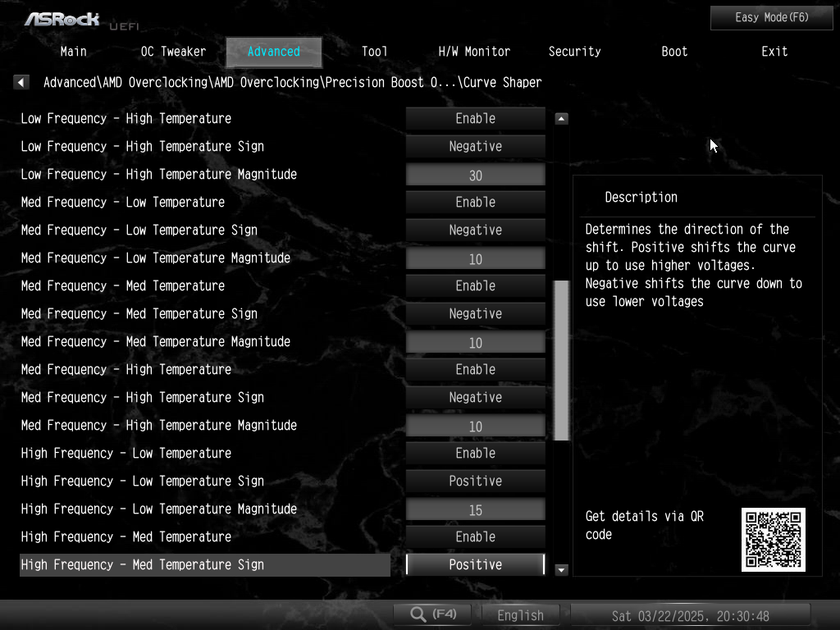Screen dimensions: 840x630
Task: Open the Tool tab
Action: point(374,52)
